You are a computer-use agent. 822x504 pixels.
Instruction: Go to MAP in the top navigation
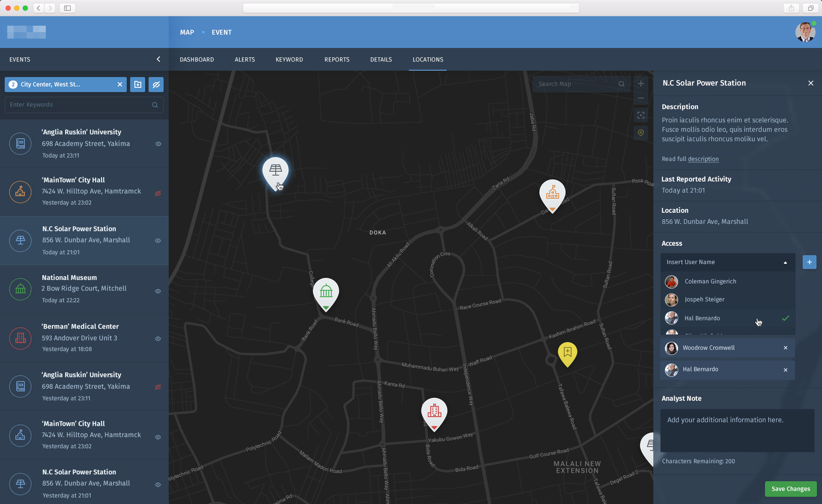[187, 32]
